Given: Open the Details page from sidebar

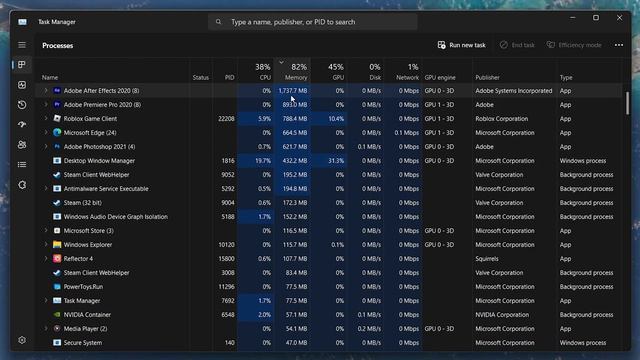Looking at the screenshot, I should point(22,164).
